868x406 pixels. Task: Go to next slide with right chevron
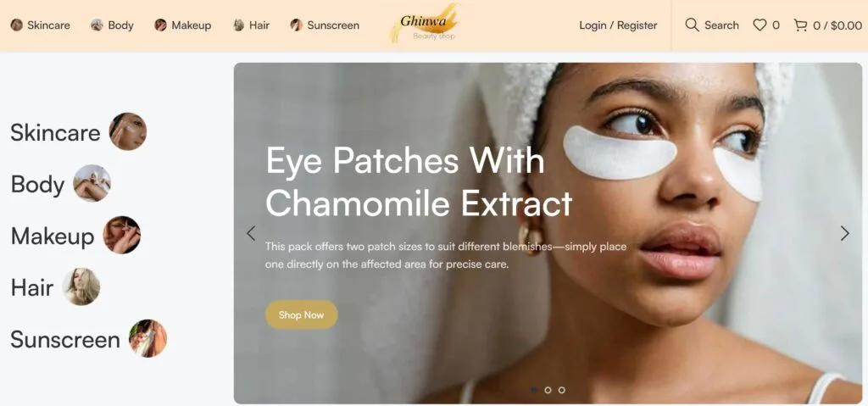[845, 233]
